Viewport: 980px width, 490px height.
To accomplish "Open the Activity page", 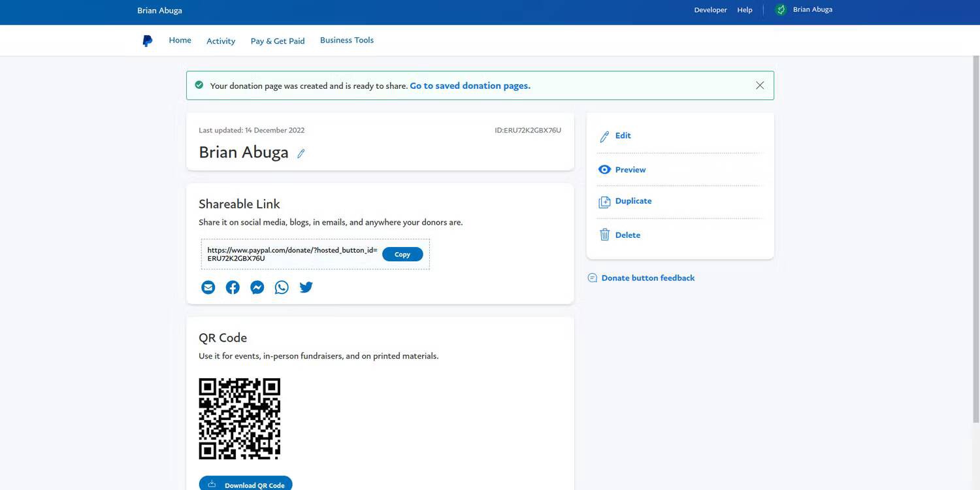I will [221, 41].
